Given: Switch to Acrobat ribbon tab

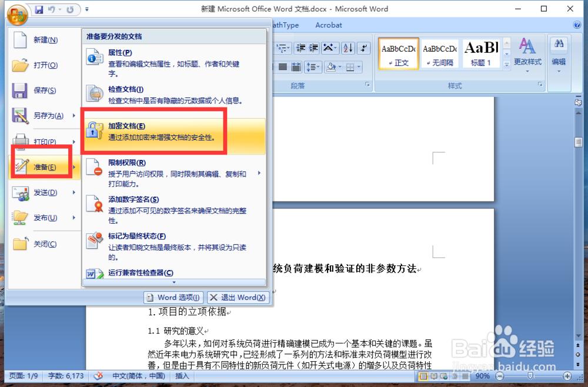Looking at the screenshot, I should pos(329,25).
